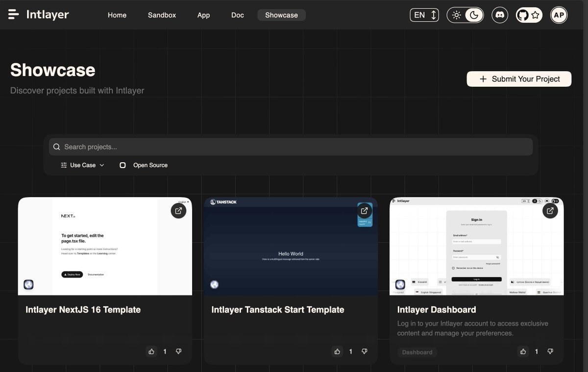Click the search magnifier icon
Screen dimensions: 588x372
pos(57,147)
